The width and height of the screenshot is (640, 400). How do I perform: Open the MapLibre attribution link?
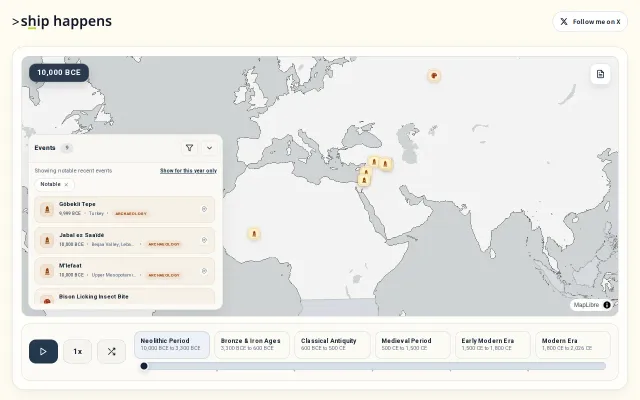click(586, 305)
